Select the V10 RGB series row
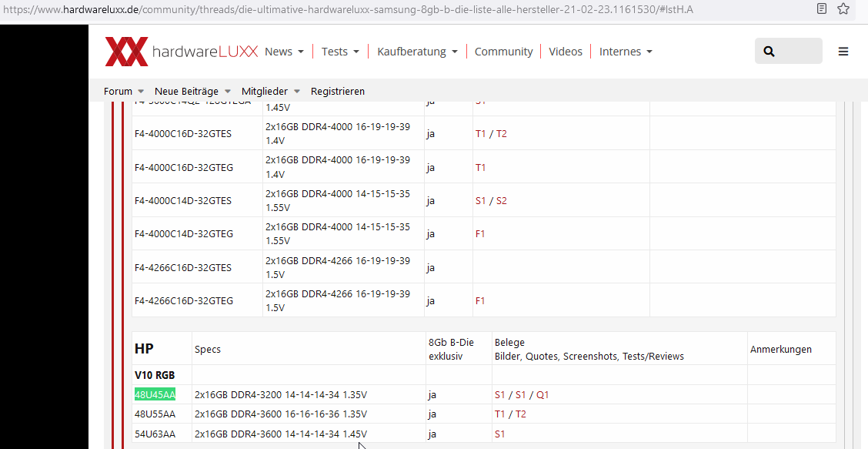Viewport: 868px width, 449px height. [155, 375]
